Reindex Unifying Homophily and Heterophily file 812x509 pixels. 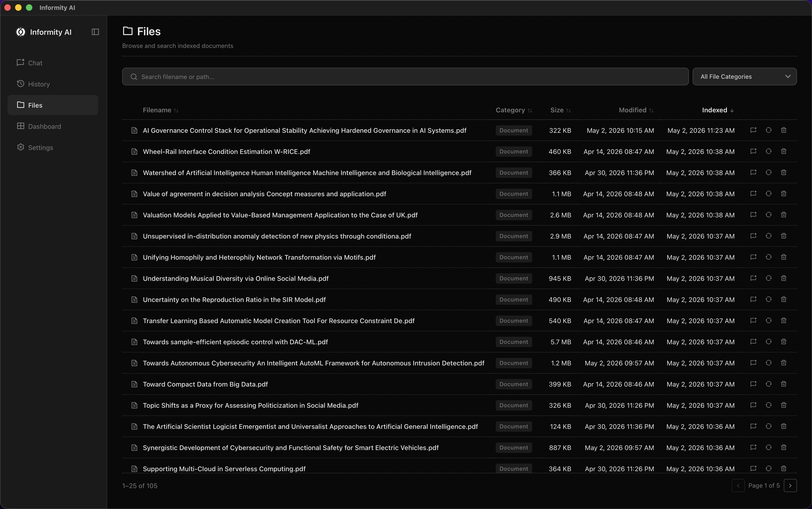pyautogui.click(x=769, y=257)
